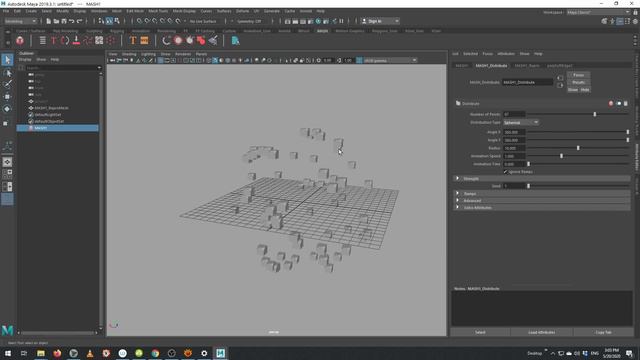Click the white list-lines MASH shelf icon
The image size is (640, 360).
[42, 40]
